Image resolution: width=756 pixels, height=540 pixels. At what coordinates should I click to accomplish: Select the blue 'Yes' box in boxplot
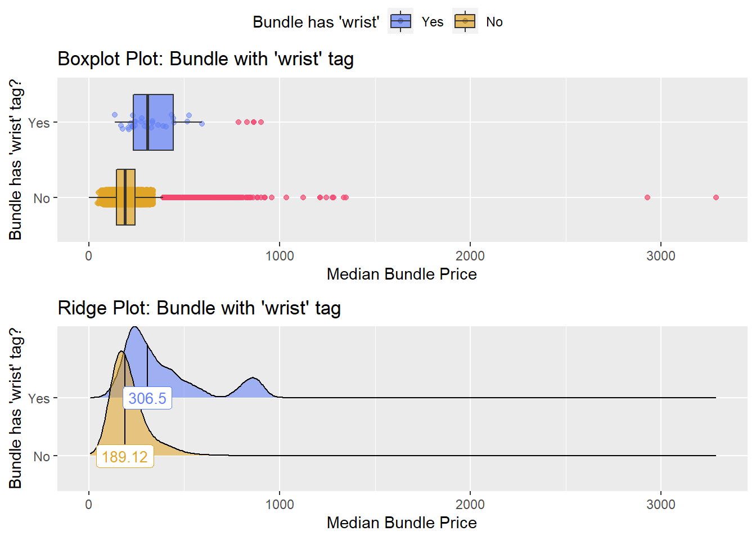[x=153, y=122]
